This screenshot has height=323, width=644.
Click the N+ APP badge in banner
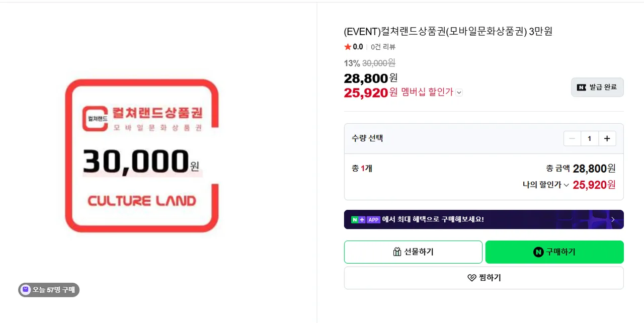(x=366, y=219)
